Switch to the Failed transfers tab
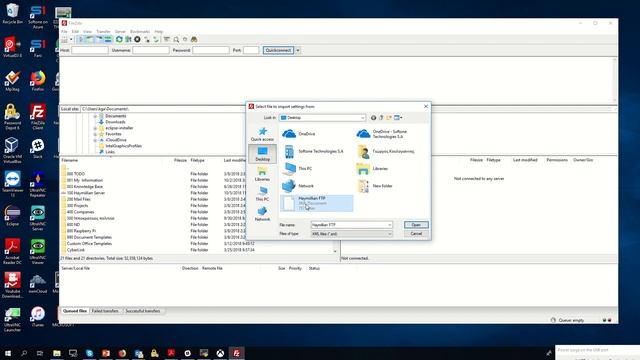 tap(105, 311)
